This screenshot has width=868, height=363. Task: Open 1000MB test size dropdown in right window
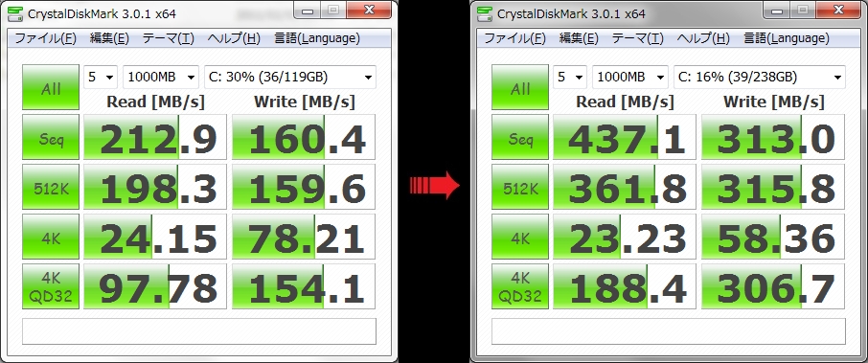point(630,77)
